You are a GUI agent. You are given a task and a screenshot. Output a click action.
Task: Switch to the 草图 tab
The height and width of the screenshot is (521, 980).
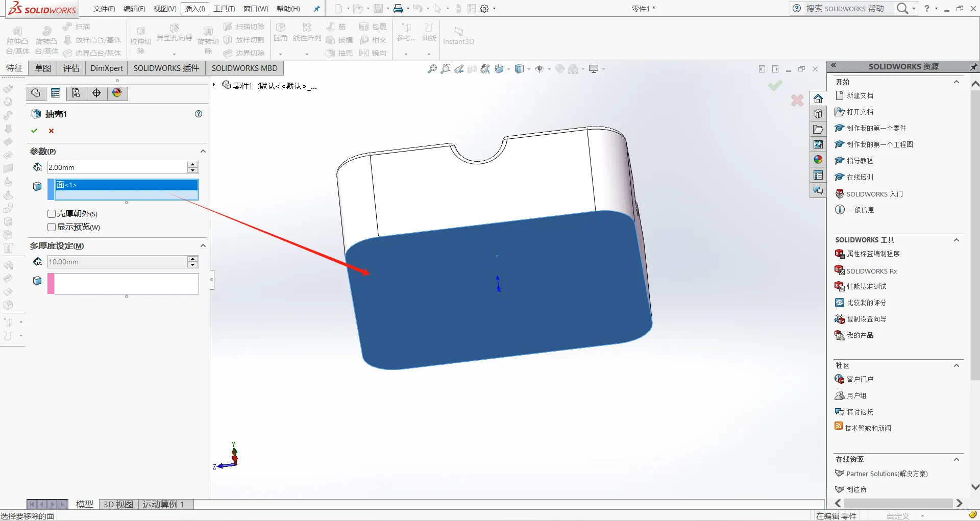pyautogui.click(x=42, y=68)
